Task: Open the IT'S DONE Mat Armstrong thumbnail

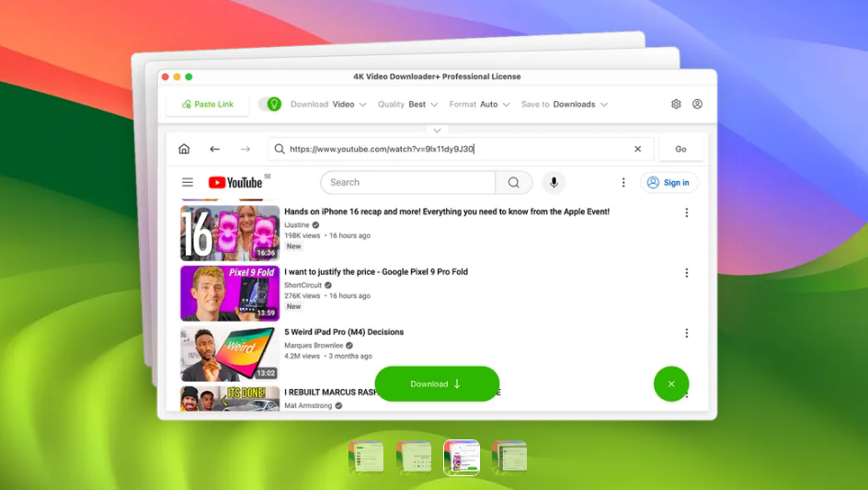Action: click(x=230, y=399)
